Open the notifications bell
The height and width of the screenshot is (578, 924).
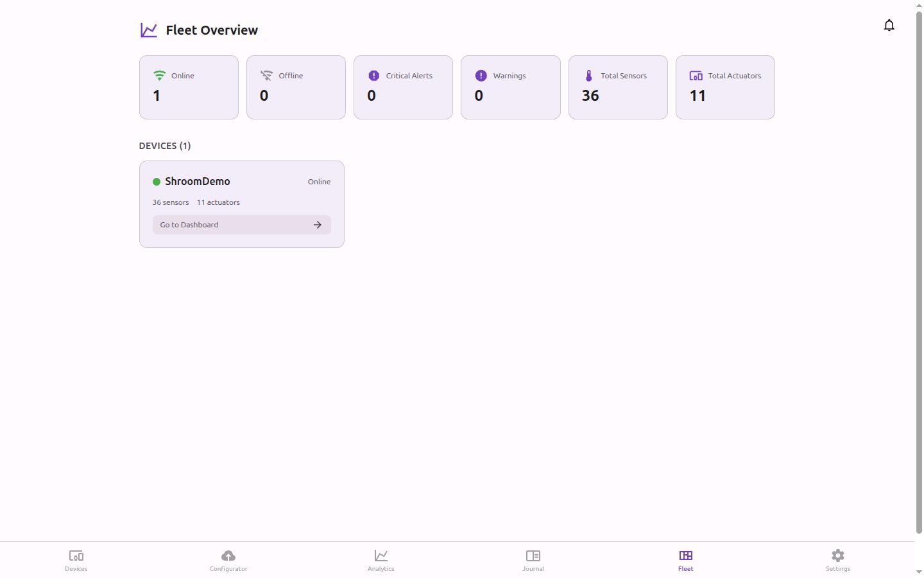click(889, 25)
